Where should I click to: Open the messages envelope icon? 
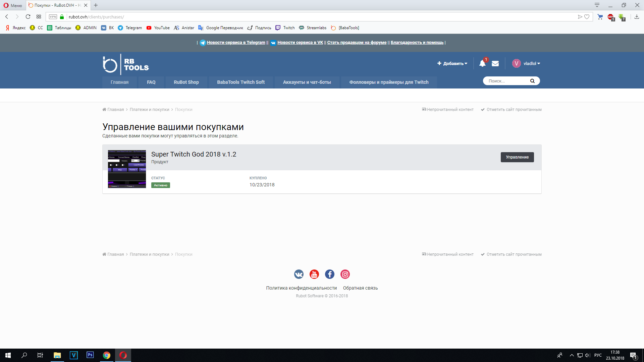point(495,63)
